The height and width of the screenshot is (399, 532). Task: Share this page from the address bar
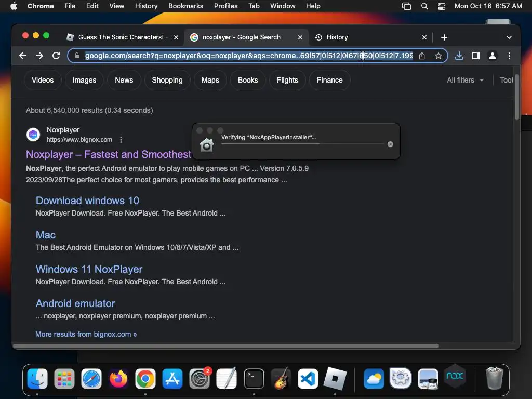click(422, 56)
